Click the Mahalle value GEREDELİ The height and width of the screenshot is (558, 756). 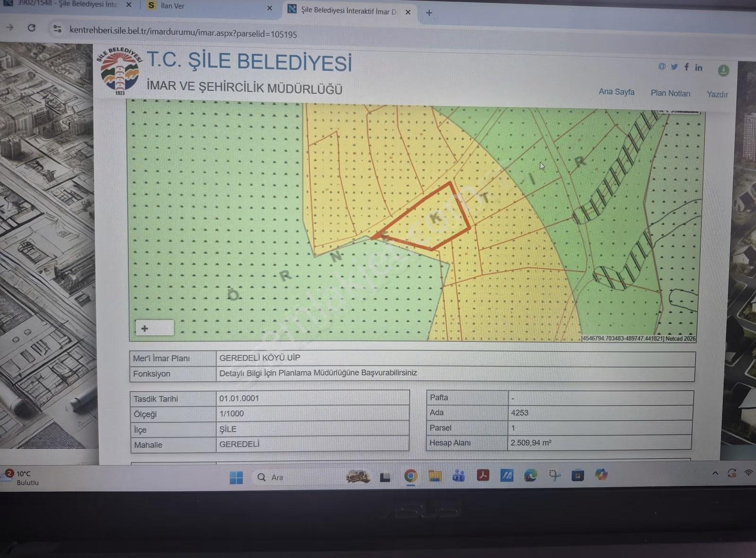tap(240, 444)
